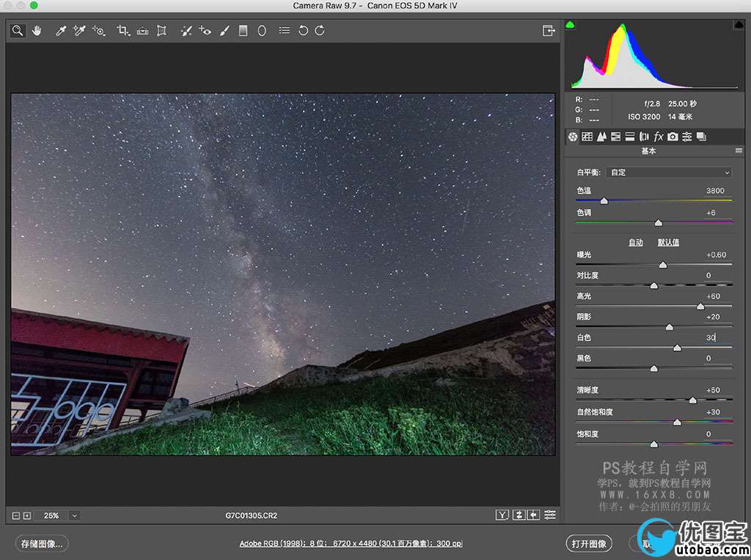Screen dimensions: 751x560
Task: Click the 色温 temperature slider handle
Action: click(x=604, y=201)
